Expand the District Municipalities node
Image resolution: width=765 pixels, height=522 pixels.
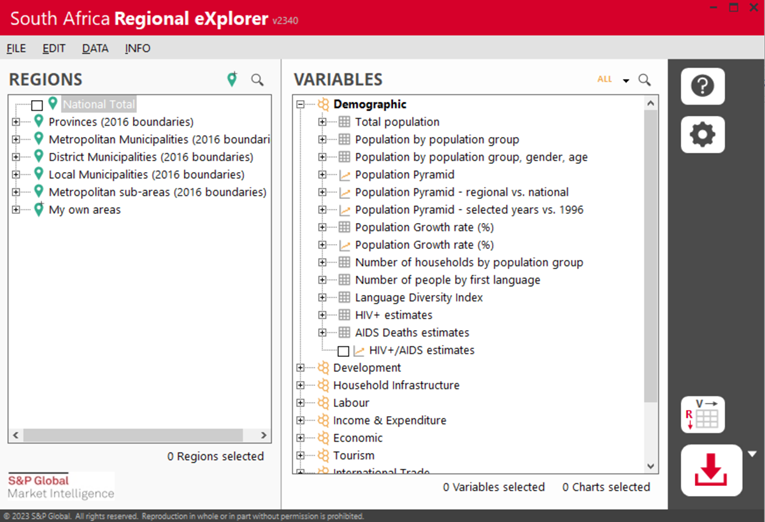16,157
